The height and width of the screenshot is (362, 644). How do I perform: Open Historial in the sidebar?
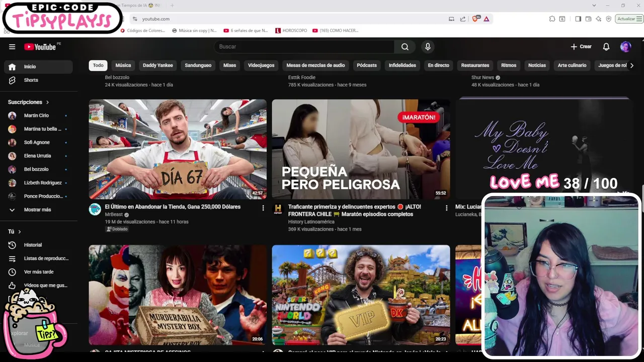[x=38, y=245]
